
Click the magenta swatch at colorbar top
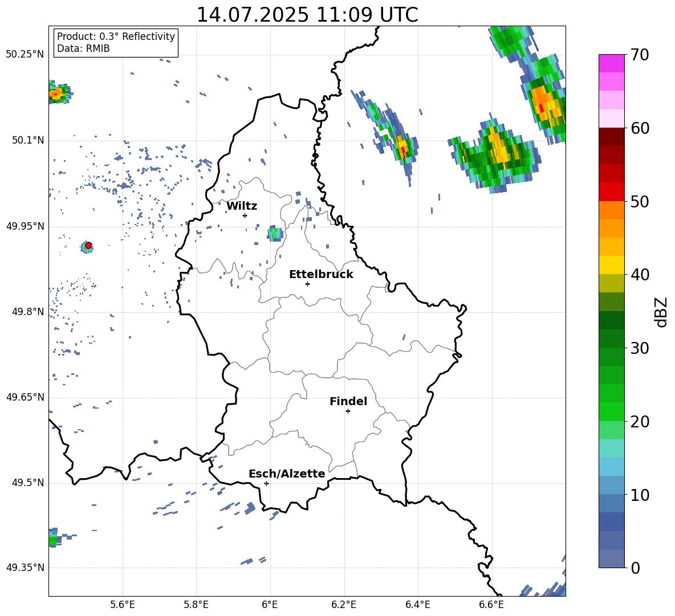[611, 63]
